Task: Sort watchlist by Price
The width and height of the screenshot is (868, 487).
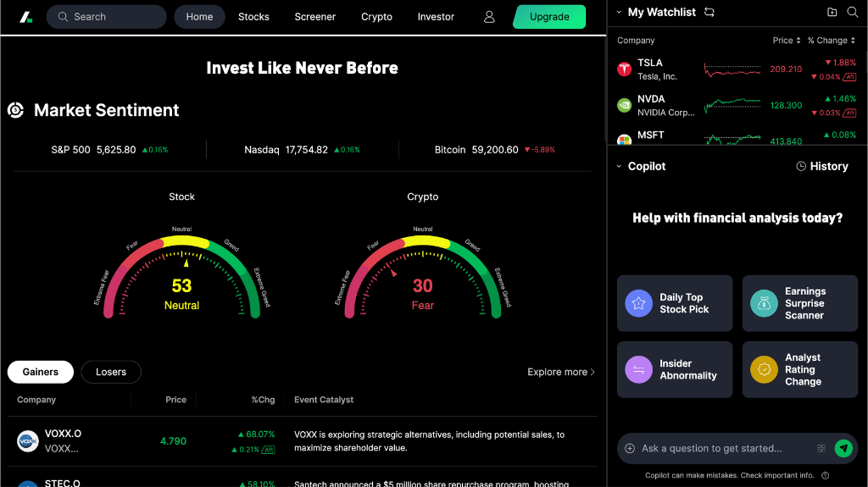Action: (x=787, y=41)
